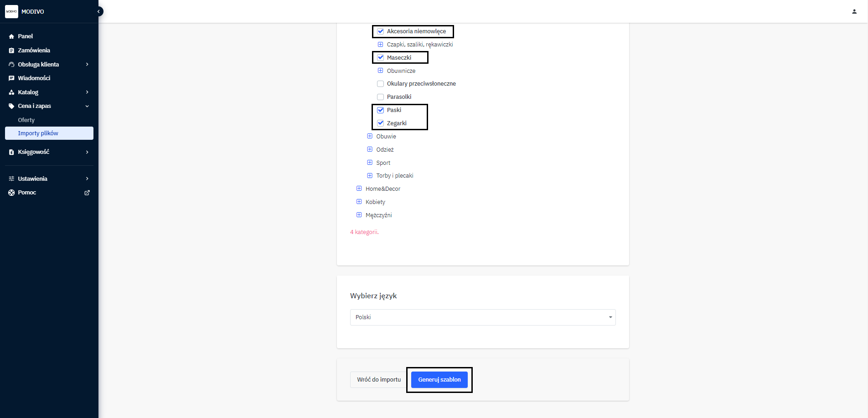Open the user account icon
The width and height of the screenshot is (868, 418).
[854, 11]
